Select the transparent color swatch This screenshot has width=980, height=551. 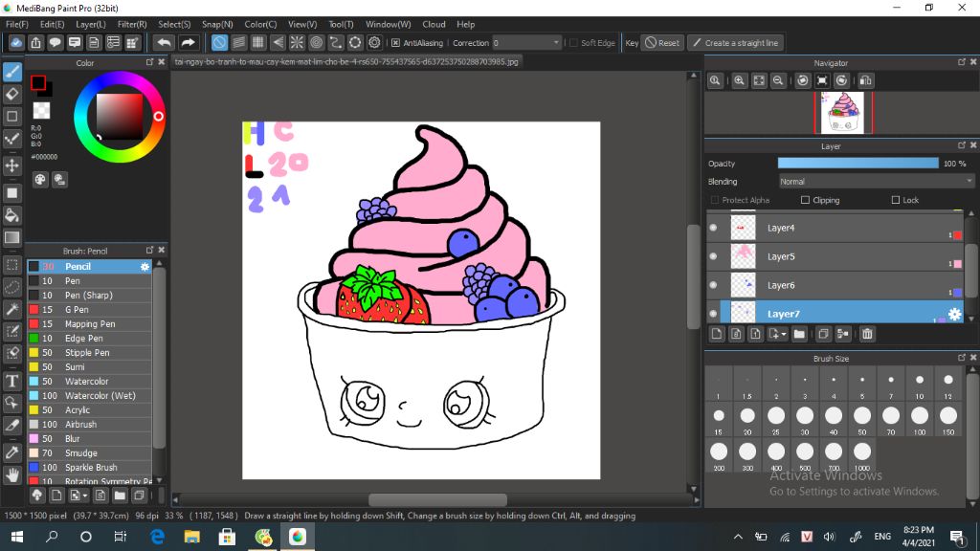41,111
